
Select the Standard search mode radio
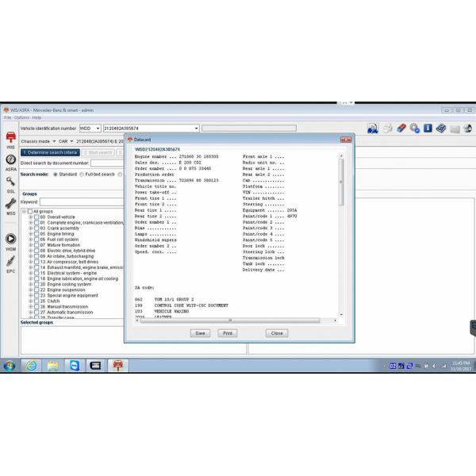[x=55, y=174]
